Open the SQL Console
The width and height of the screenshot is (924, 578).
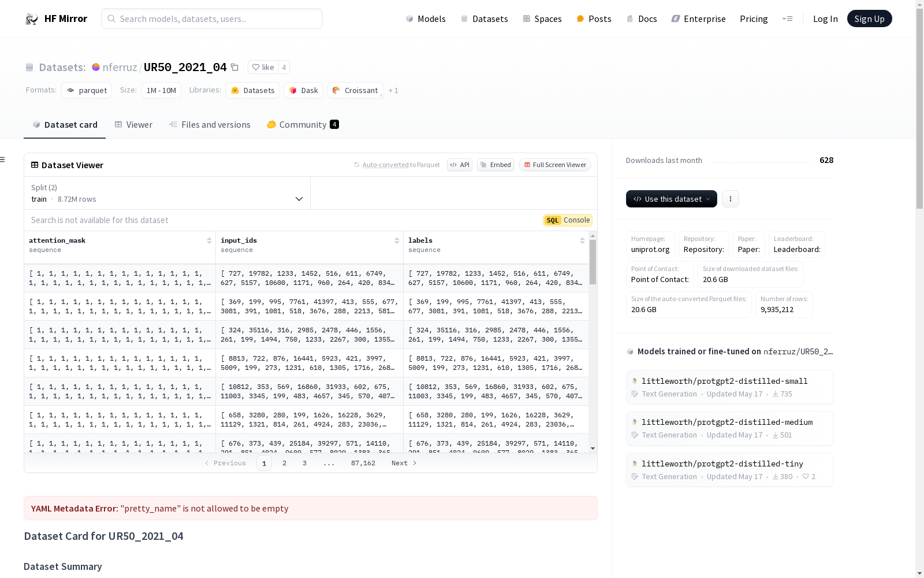(568, 220)
